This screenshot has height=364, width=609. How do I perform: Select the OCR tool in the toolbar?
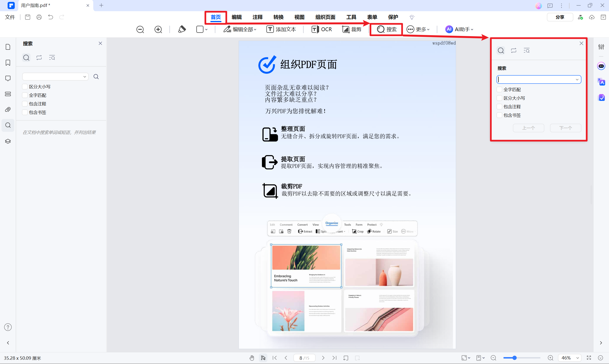[x=322, y=29]
